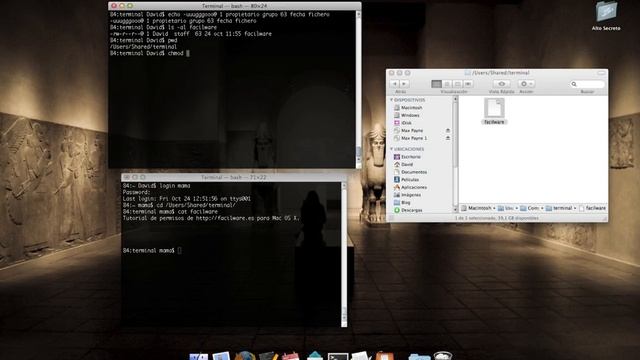The image size is (640, 360).
Task: Eject the Max Payne 1 disk
Action: click(x=448, y=138)
